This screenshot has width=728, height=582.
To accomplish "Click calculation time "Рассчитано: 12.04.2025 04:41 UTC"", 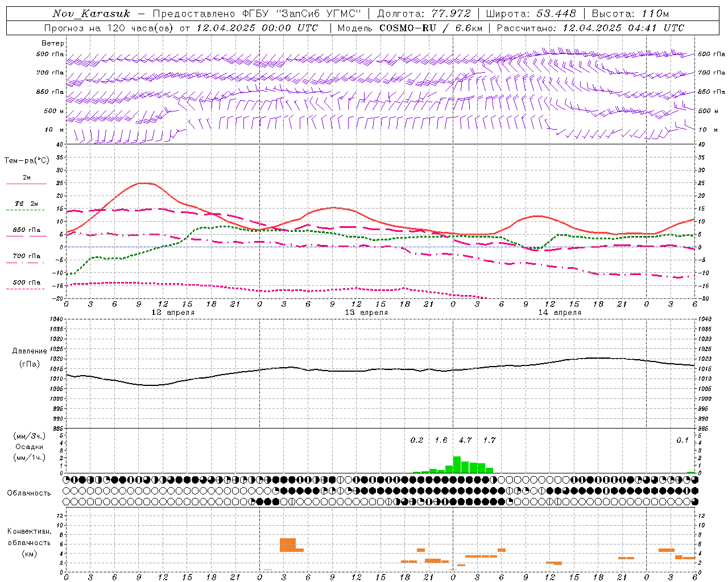I will 590,28.
